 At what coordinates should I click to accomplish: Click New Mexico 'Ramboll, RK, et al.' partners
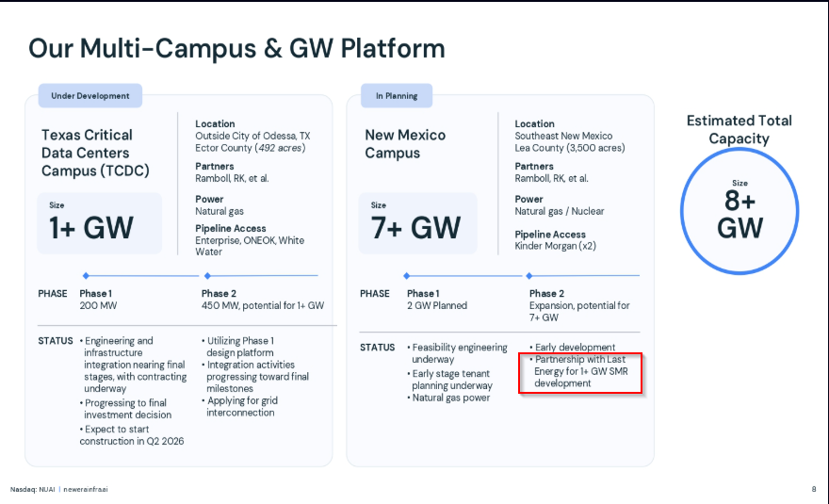(551, 178)
